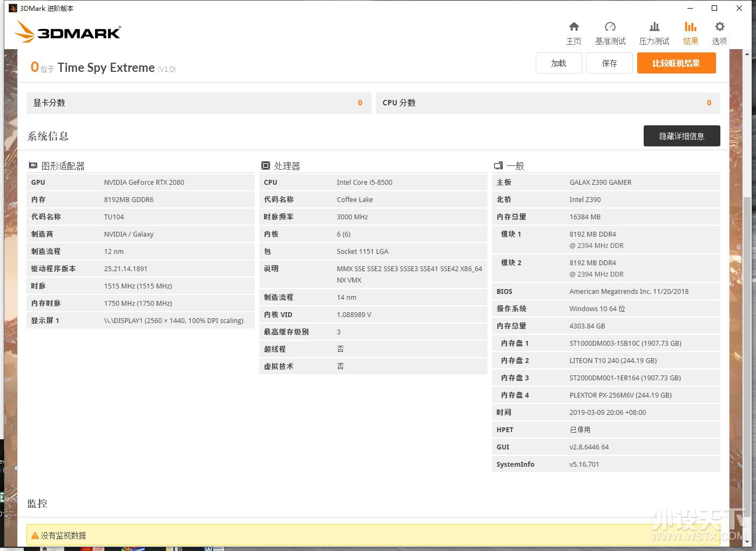Select the GUI v2.8.6446 64 value
Viewport: 756px width, 551px height.
click(x=589, y=447)
